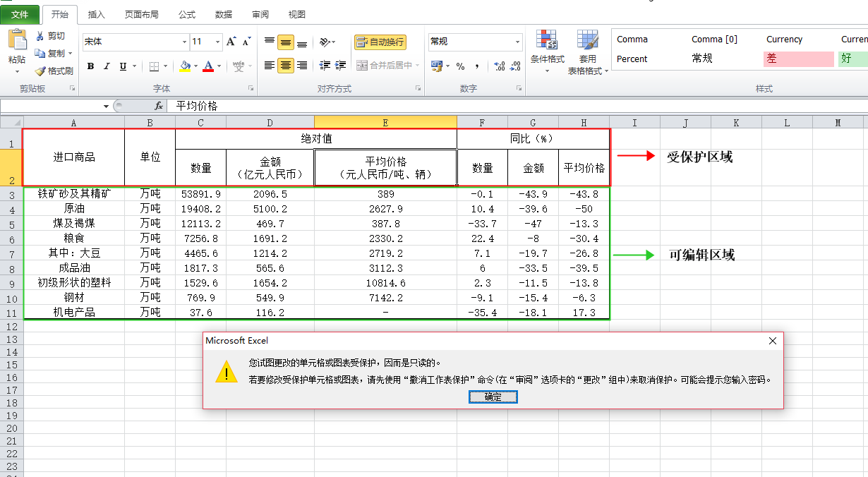Open 套用表格格式 (Format as Table)
Viewport: 868px width, 477px height.
point(587,49)
